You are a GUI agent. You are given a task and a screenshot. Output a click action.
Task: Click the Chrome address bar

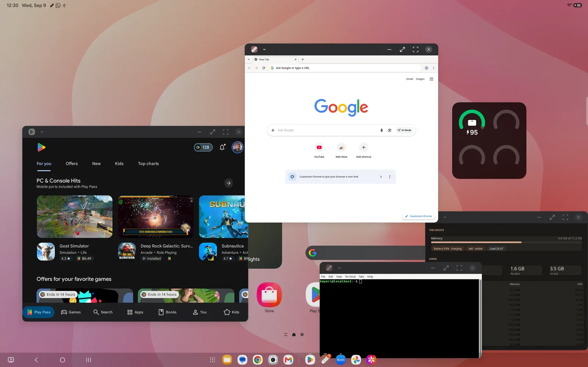click(x=345, y=68)
